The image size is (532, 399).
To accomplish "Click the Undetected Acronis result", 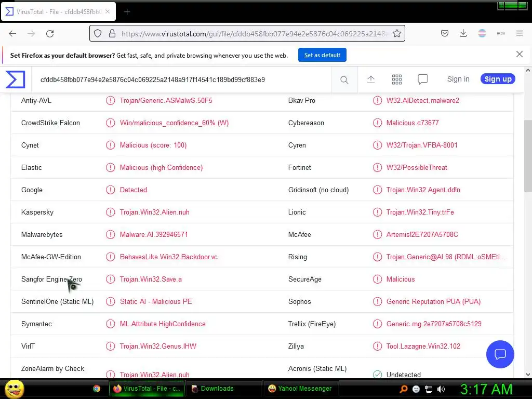I will pos(403,375).
